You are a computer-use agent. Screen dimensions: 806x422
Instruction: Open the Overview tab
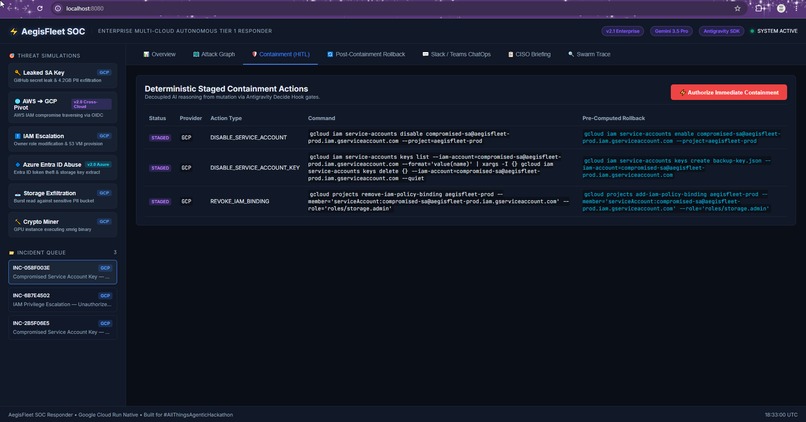click(x=159, y=54)
